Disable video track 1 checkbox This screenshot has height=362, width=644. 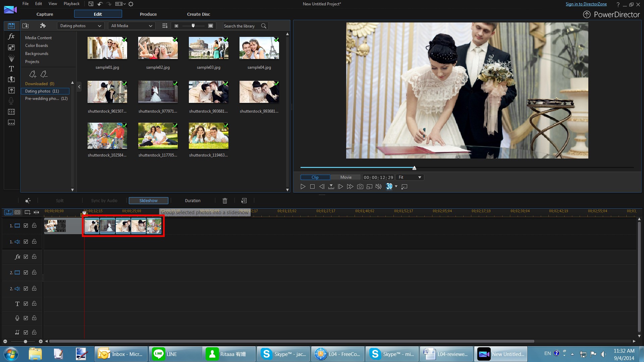(26, 226)
